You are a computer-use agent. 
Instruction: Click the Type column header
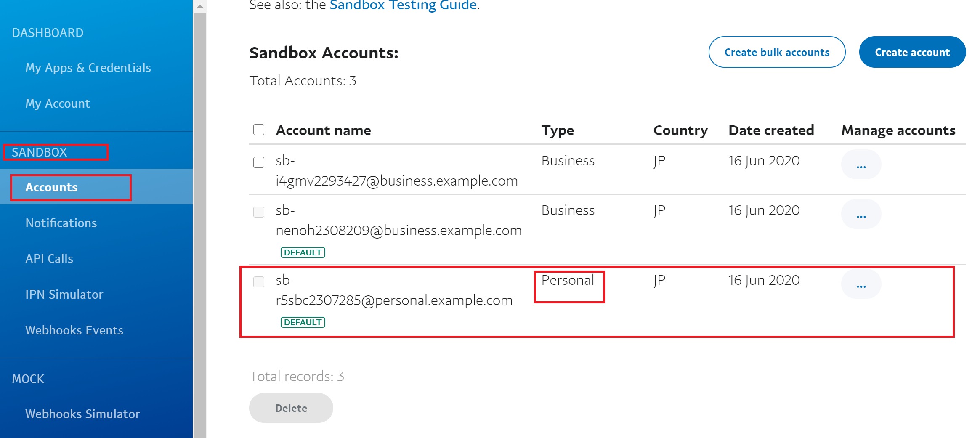(558, 130)
